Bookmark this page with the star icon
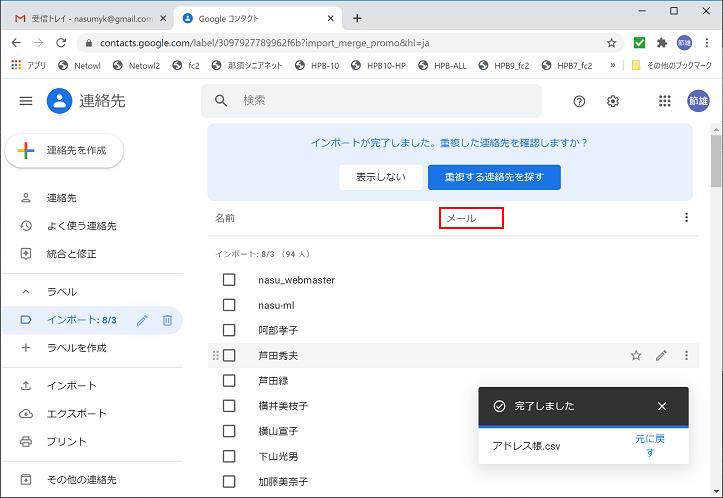 611,43
